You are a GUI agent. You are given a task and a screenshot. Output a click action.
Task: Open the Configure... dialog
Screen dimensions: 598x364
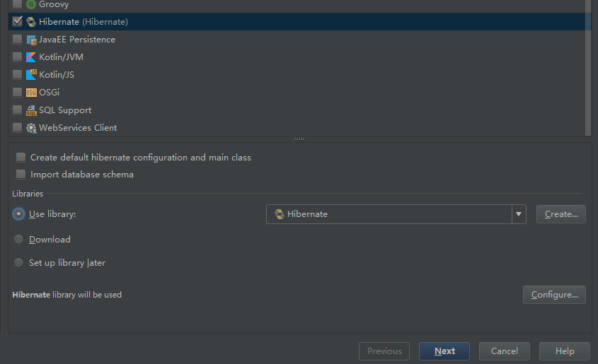click(x=554, y=295)
